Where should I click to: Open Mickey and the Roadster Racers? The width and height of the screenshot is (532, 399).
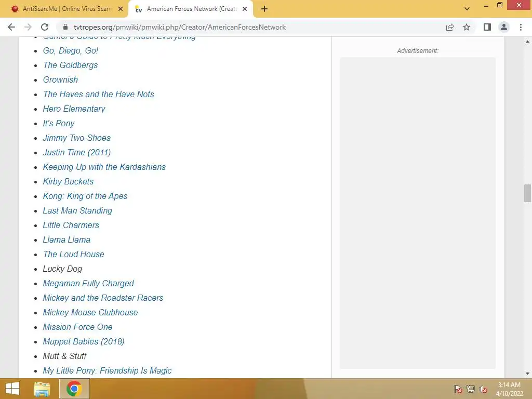click(103, 298)
